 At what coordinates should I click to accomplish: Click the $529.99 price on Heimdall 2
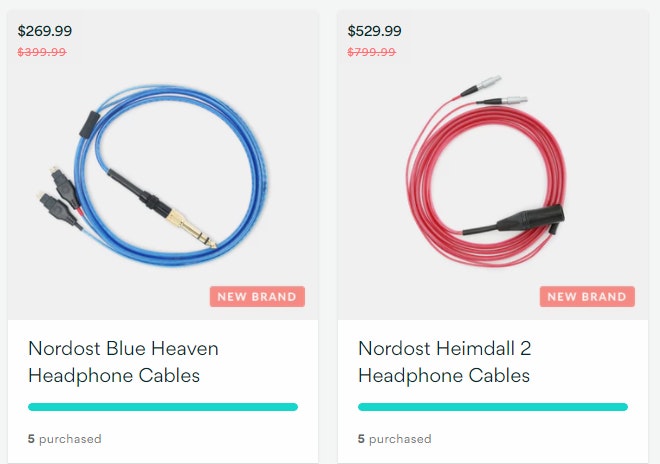click(374, 31)
